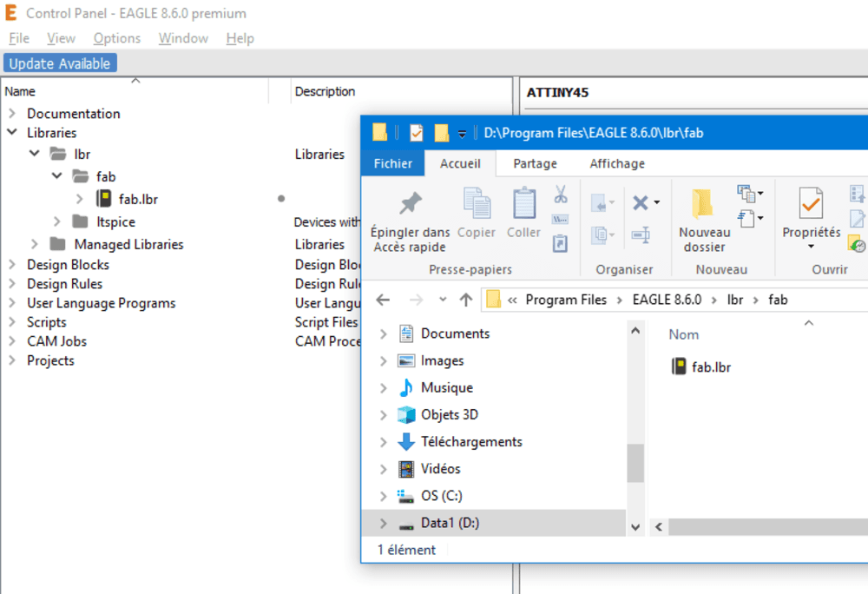Click the copy path icon below scissors
868x594 pixels.
pyautogui.click(x=560, y=219)
